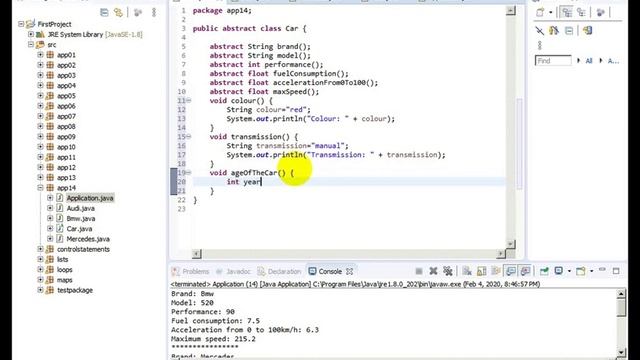The width and height of the screenshot is (640, 360).
Task: Remove all terminated launches double-X icon
Action: (x=448, y=271)
